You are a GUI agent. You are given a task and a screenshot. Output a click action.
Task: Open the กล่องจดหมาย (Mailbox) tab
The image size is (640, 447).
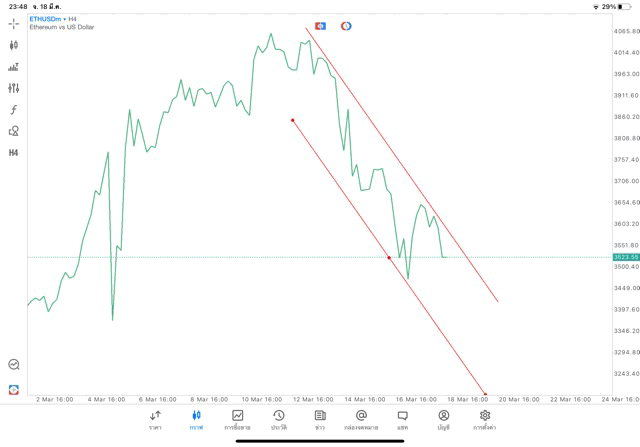[x=361, y=419]
